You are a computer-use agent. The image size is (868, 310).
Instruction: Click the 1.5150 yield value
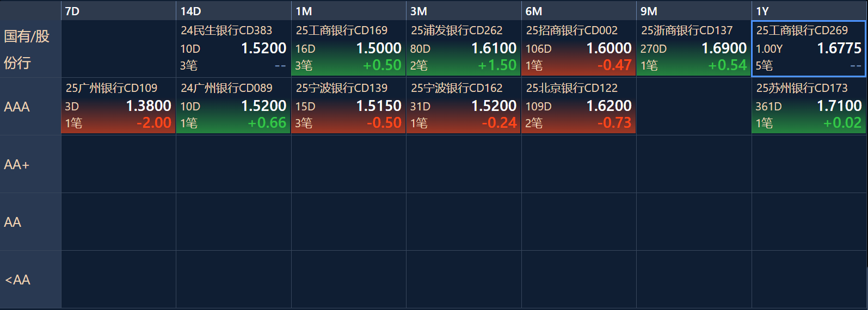pyautogui.click(x=379, y=106)
